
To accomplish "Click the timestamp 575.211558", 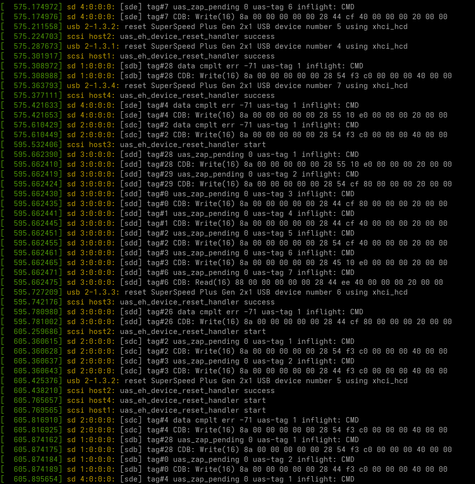I will pos(38,26).
